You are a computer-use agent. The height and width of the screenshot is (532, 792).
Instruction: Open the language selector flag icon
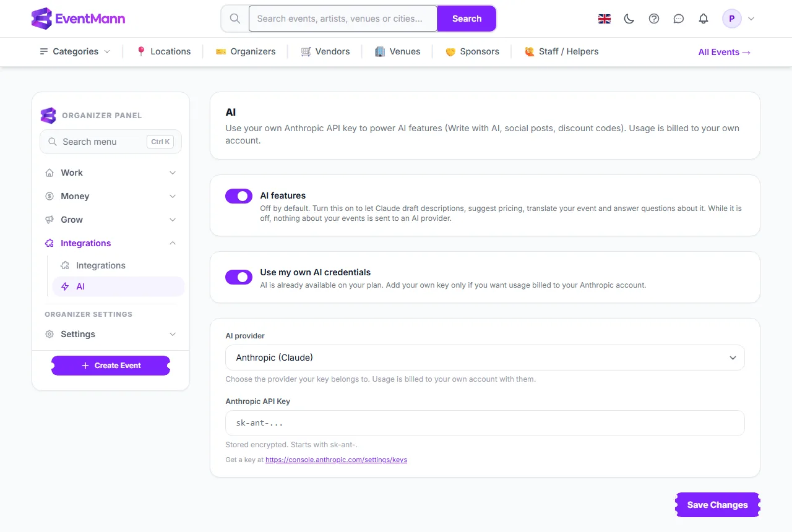605,19
